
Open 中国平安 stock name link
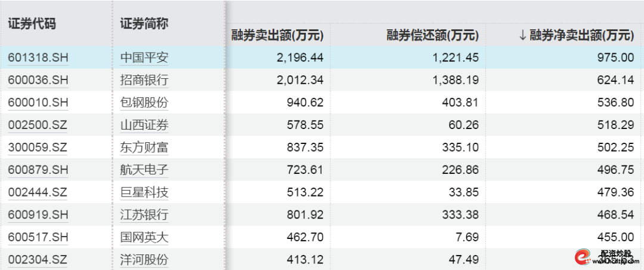(144, 57)
